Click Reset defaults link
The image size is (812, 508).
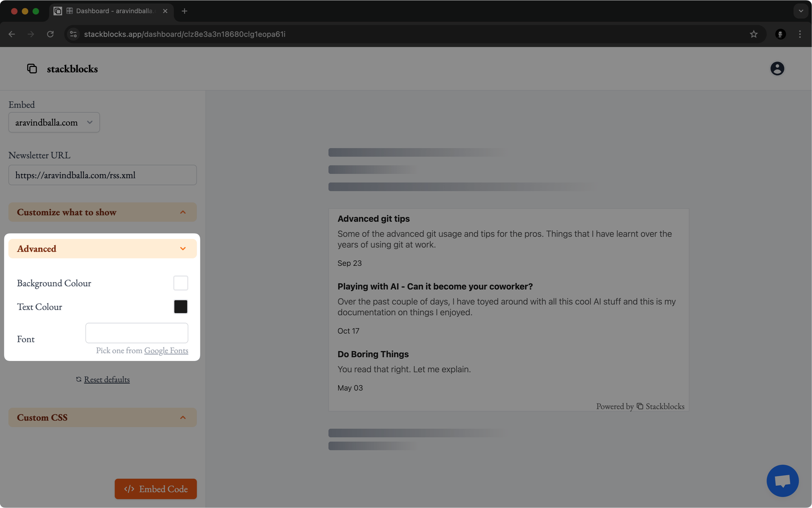(x=107, y=379)
